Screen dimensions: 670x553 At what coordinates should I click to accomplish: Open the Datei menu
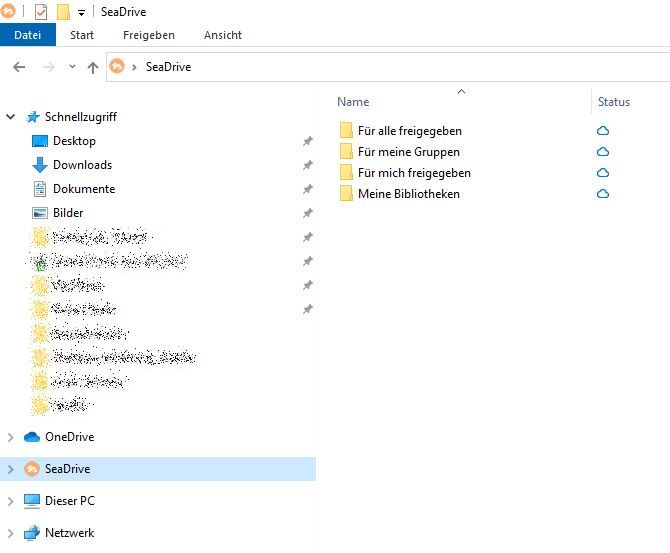27,35
